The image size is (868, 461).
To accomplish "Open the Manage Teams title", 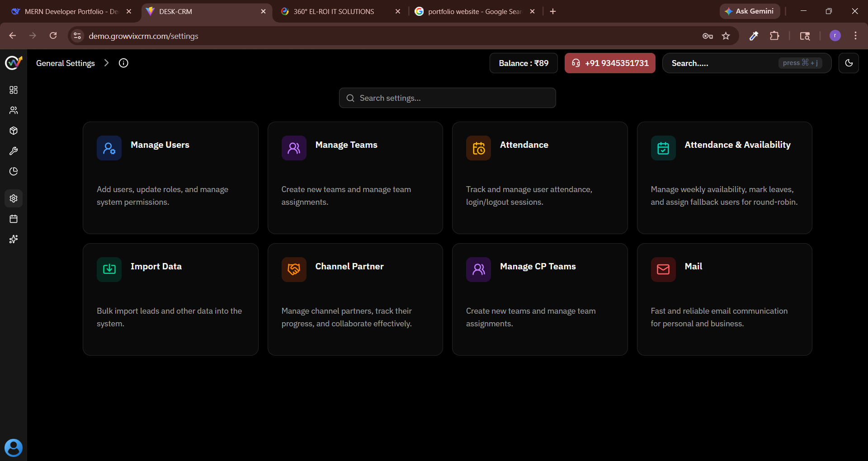I will 346,145.
